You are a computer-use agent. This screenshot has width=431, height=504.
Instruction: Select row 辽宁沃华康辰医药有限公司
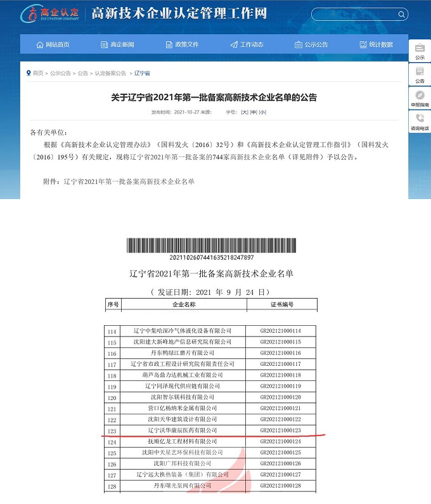coord(210,430)
